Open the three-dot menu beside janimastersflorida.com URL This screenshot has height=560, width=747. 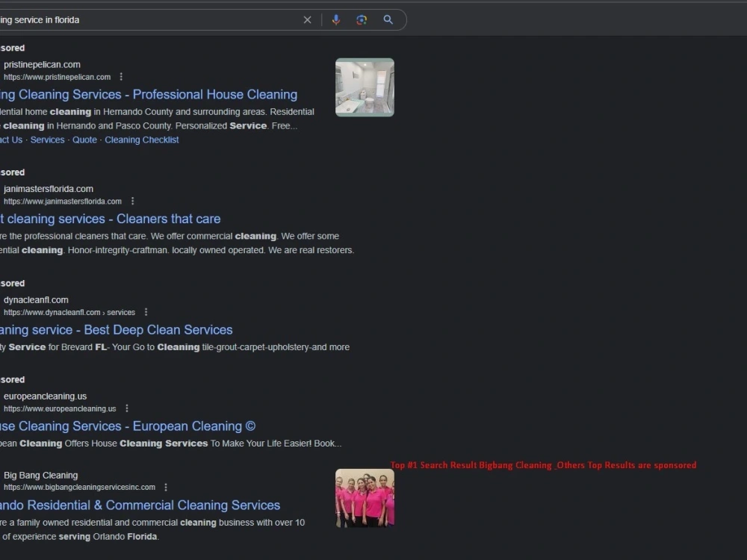tap(132, 201)
